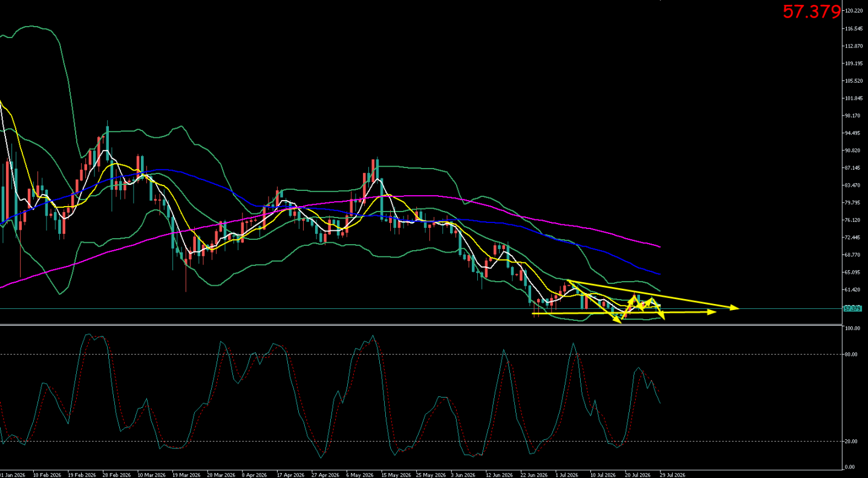Click the 10 Mar 2026 date label
This screenshot has width=868, height=478.
[151, 475]
